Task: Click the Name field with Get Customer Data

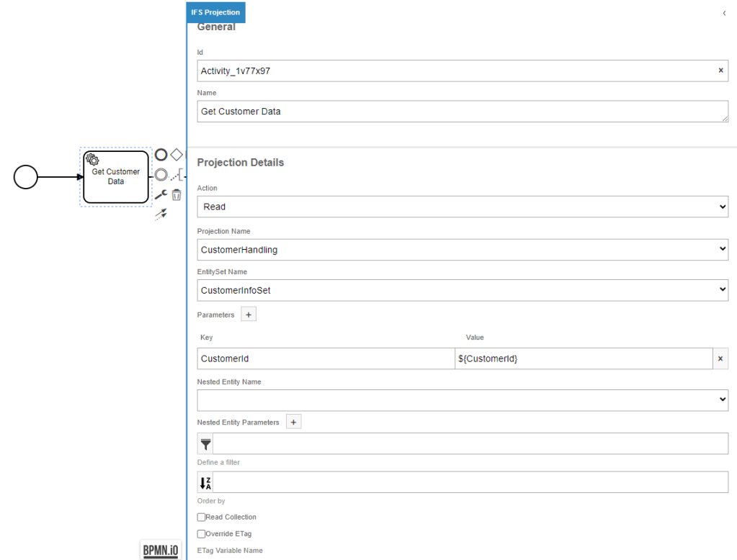Action: point(461,112)
